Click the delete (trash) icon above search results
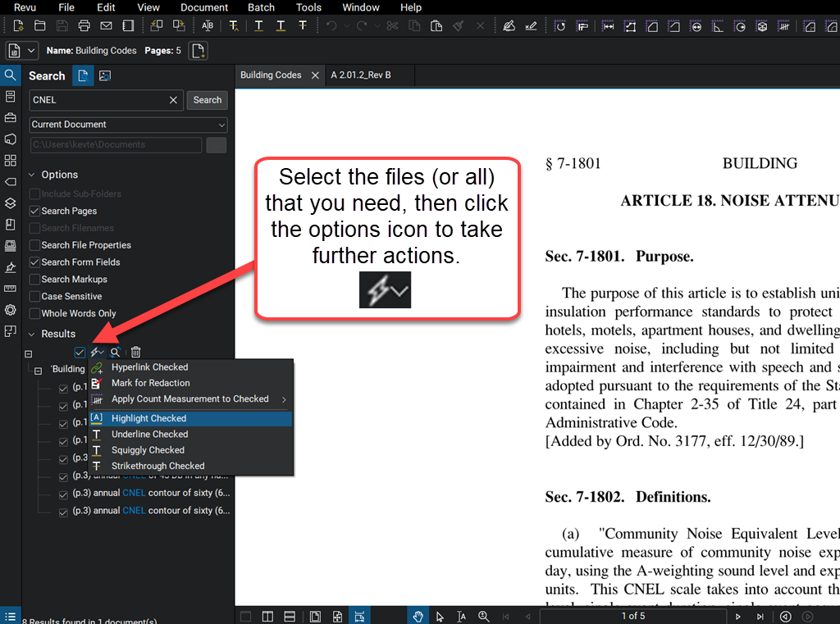The width and height of the screenshot is (840, 624). 135,351
